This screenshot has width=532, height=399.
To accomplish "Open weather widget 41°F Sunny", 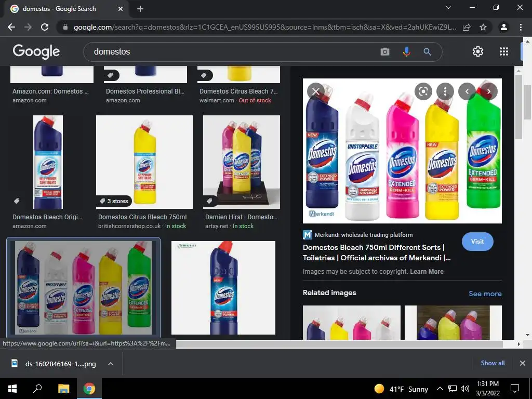I will pos(401,389).
